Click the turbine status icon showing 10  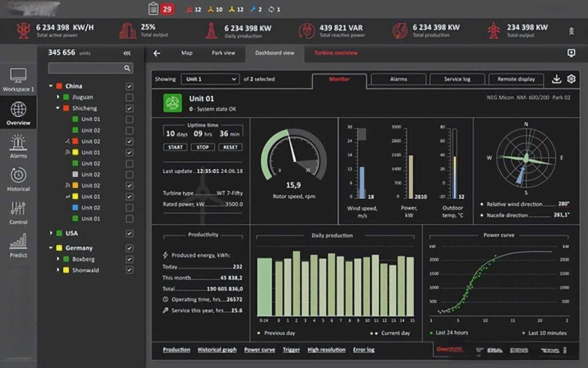click(x=211, y=9)
